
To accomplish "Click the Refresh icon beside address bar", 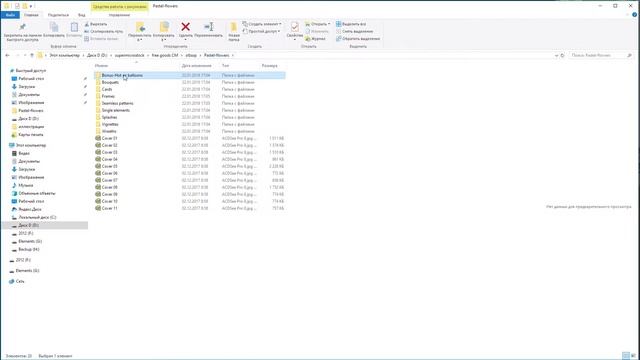I will [x=562, y=55].
